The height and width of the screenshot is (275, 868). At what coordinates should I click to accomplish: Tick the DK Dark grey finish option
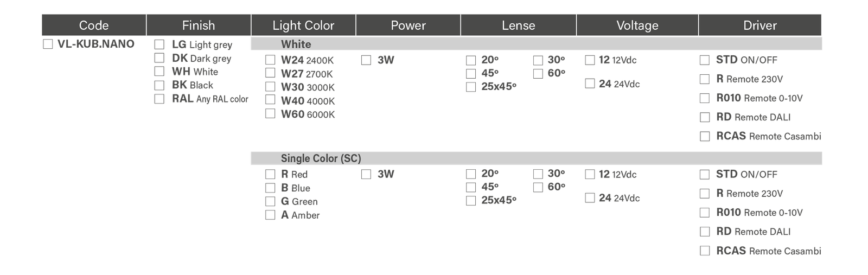(159, 58)
